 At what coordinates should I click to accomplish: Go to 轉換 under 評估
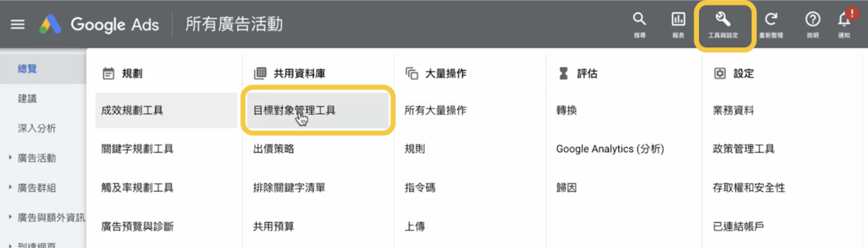pyautogui.click(x=566, y=110)
